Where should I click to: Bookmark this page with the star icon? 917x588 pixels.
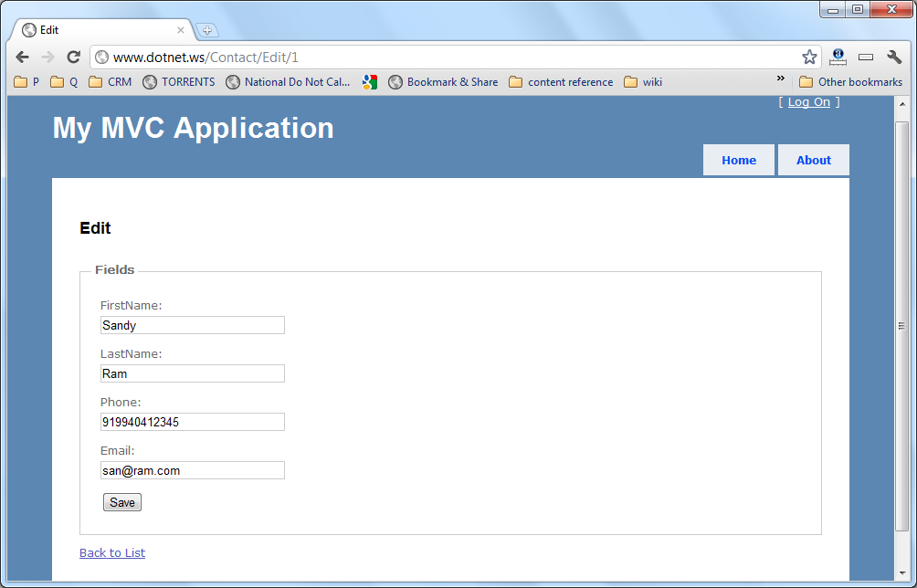point(809,58)
